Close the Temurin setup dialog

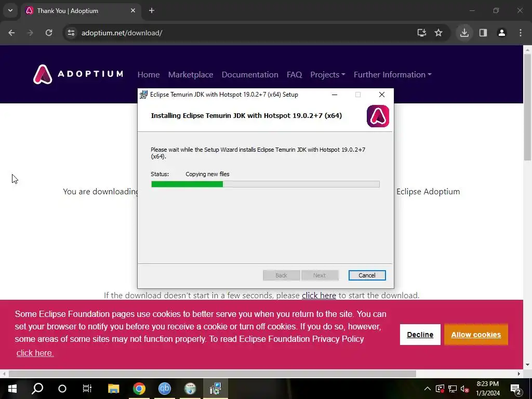pyautogui.click(x=382, y=95)
